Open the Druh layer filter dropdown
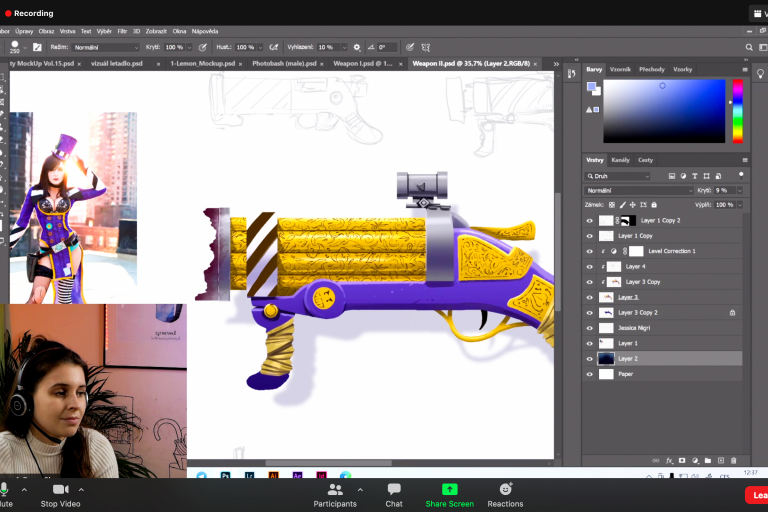 (x=618, y=176)
